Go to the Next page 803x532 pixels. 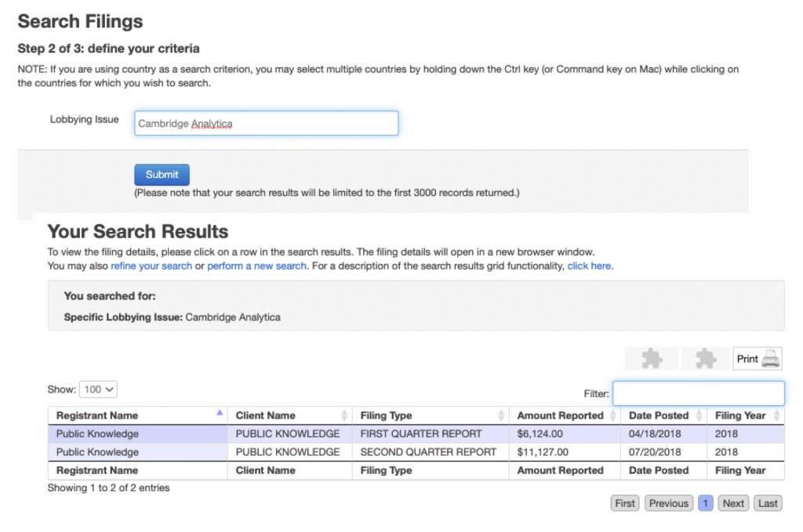pos(733,503)
